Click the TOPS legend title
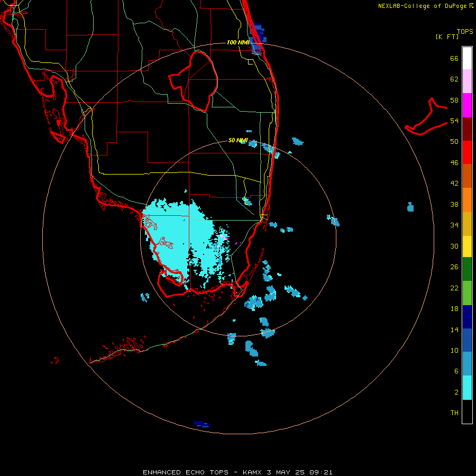The width and height of the screenshot is (476, 476). [x=465, y=32]
